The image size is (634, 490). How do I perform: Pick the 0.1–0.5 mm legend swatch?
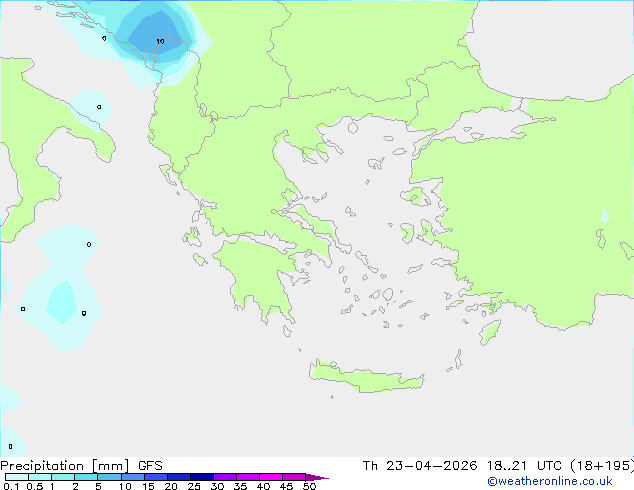[17, 477]
